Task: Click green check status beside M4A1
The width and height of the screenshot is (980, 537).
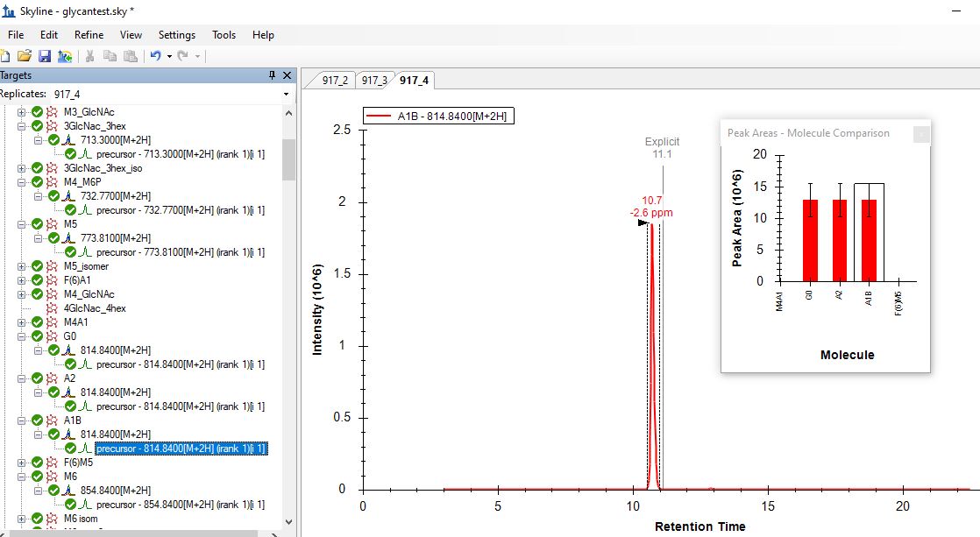Action: click(x=37, y=322)
